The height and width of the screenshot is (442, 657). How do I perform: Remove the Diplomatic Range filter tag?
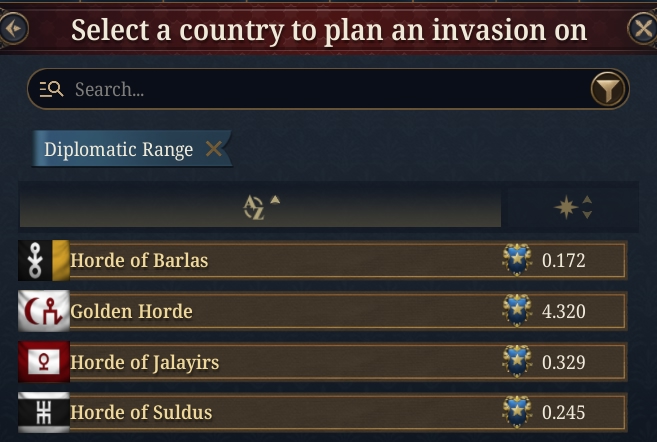214,149
